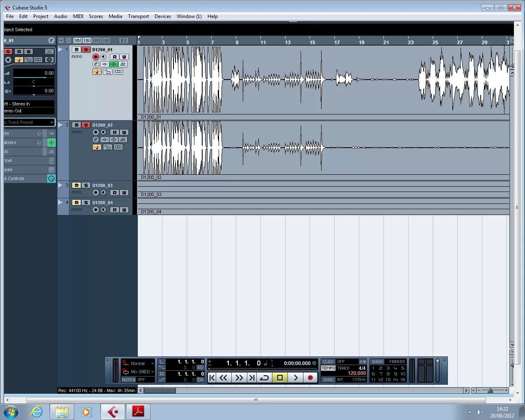
Task: Open the Transport menu
Action: pyautogui.click(x=138, y=16)
